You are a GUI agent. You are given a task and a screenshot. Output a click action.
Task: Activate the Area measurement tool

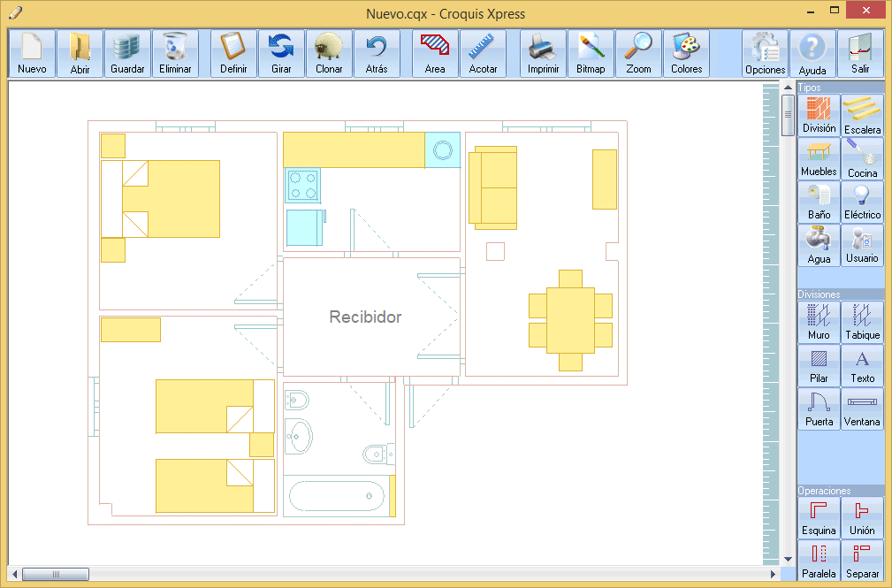(x=435, y=53)
